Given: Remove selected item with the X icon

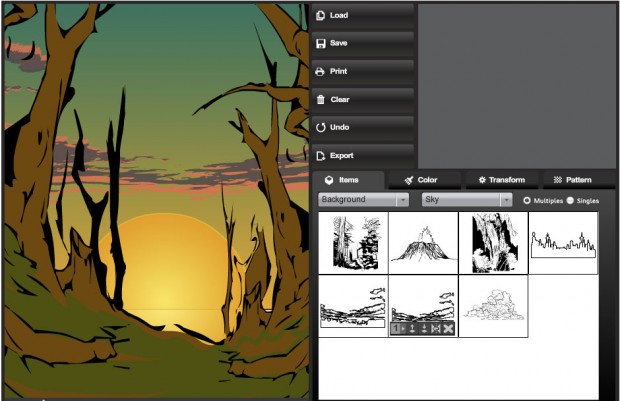Looking at the screenshot, I should pos(448,329).
